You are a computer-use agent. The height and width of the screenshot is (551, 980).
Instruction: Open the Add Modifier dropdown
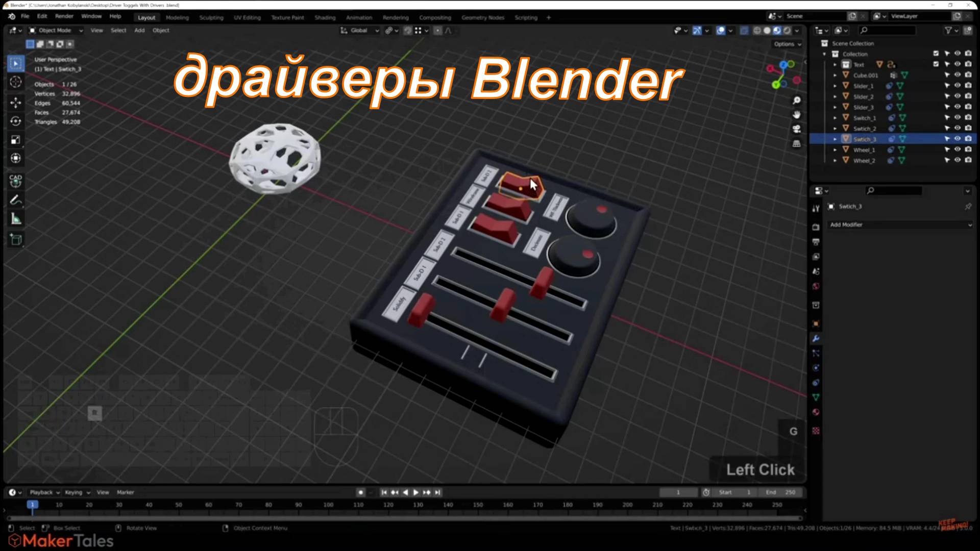[x=900, y=224]
